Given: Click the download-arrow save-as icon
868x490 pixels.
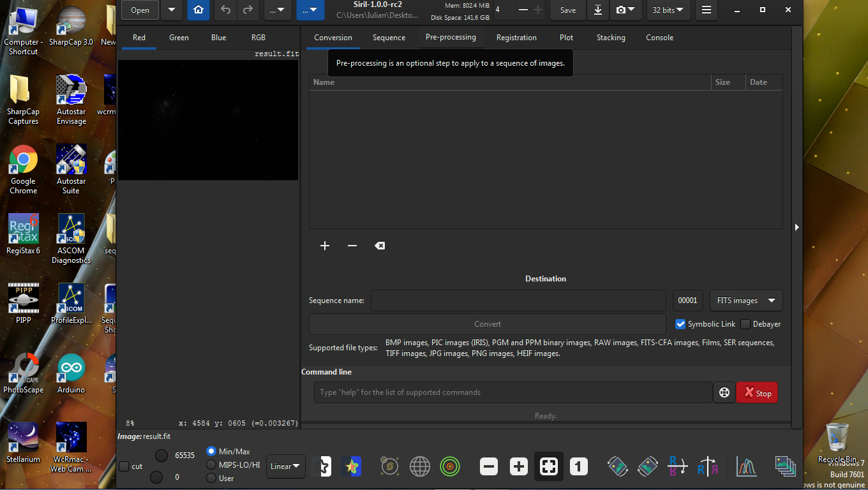Looking at the screenshot, I should [597, 10].
